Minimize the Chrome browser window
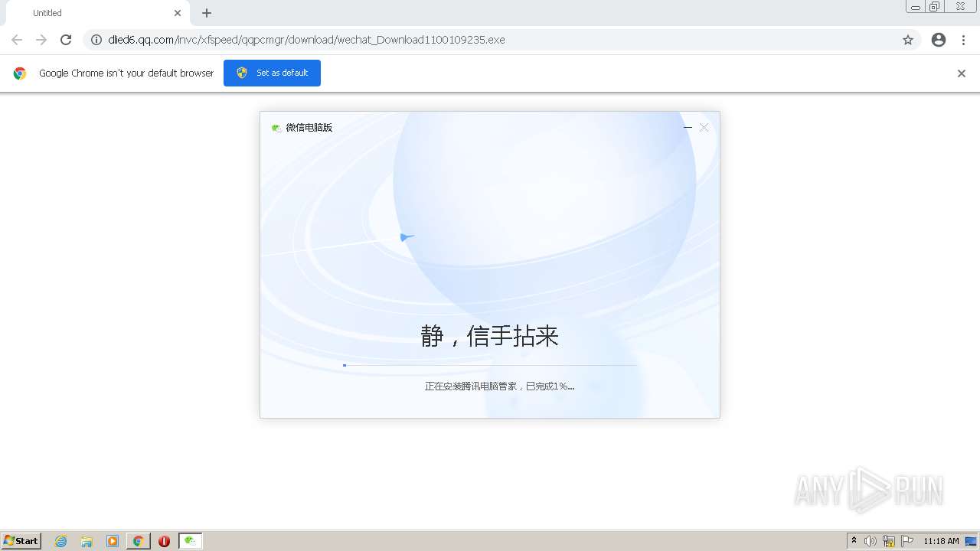This screenshot has width=980, height=551. coord(916,7)
